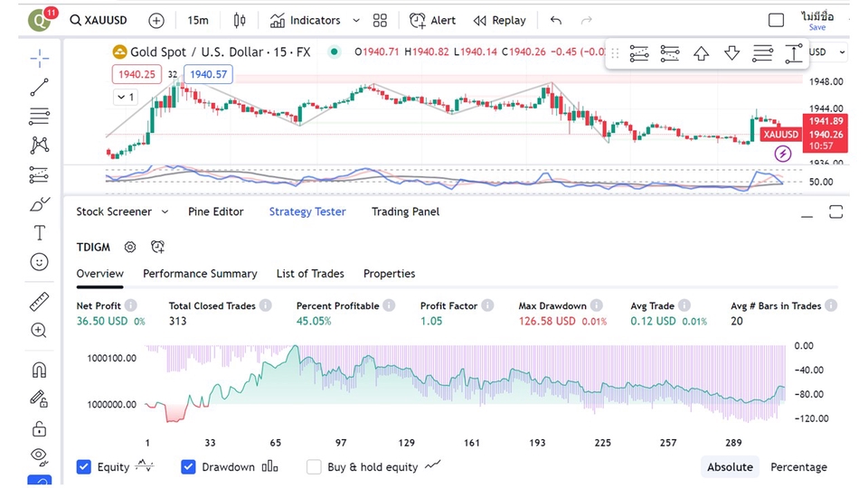Add alert on TDIGM strategy
Image resolution: width=868 pixels, height=488 pixels.
(157, 248)
